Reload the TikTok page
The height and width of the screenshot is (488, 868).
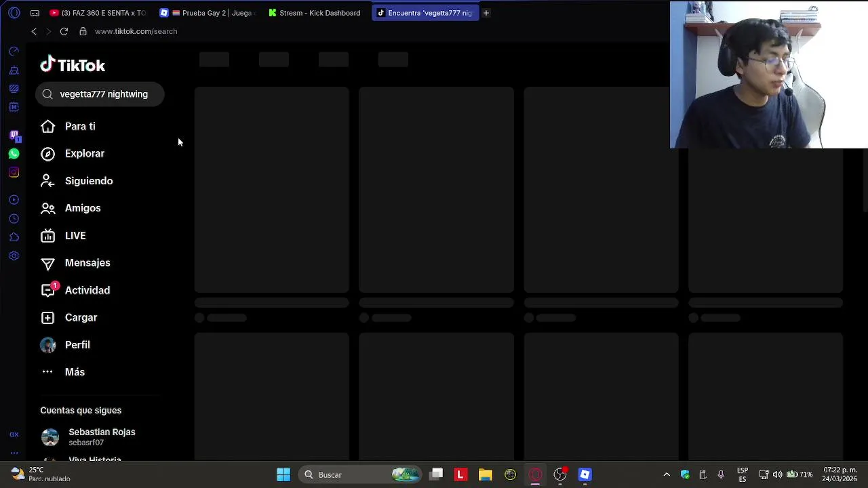coord(64,31)
